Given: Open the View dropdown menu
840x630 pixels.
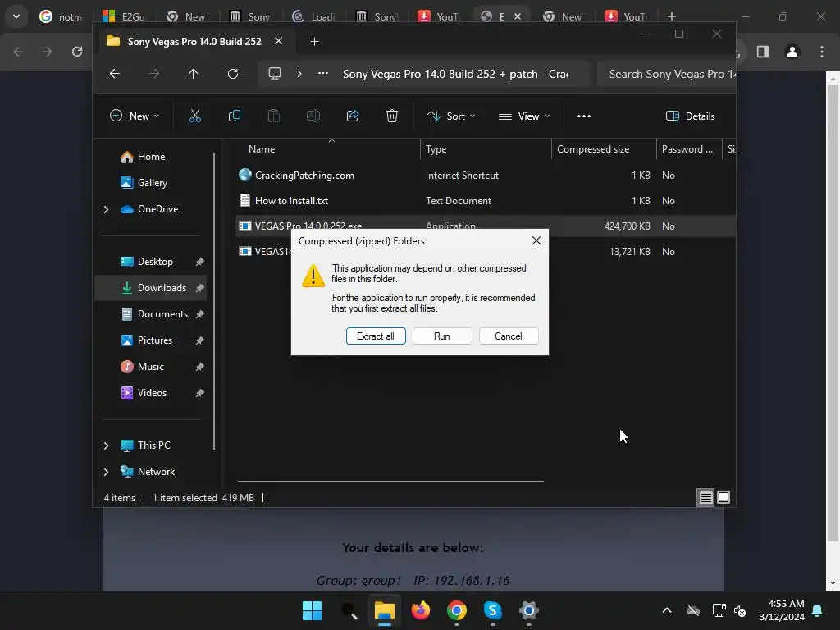Looking at the screenshot, I should click(524, 116).
